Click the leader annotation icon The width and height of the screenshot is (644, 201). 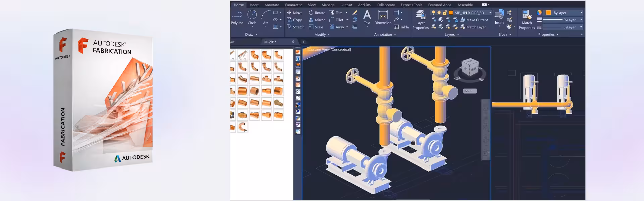(x=397, y=20)
